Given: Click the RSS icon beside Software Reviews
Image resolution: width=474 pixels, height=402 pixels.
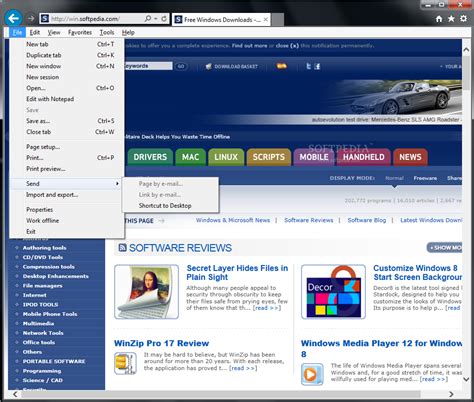Looking at the screenshot, I should click(122, 247).
